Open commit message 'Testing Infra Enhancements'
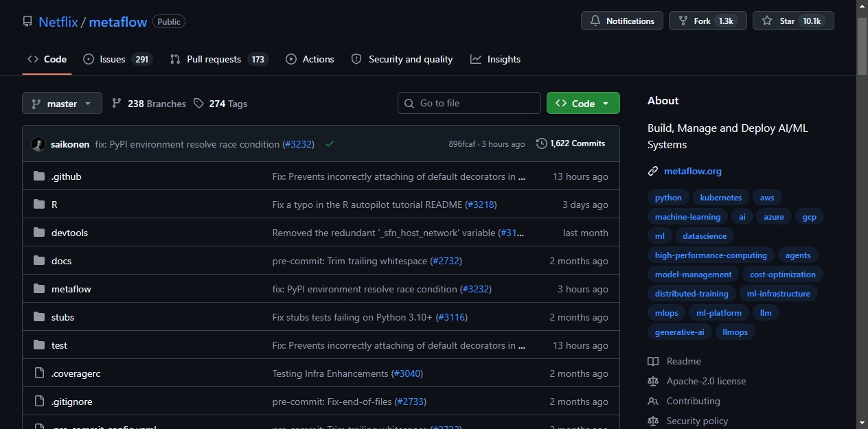Screen dimensions: 868x429 330,373
